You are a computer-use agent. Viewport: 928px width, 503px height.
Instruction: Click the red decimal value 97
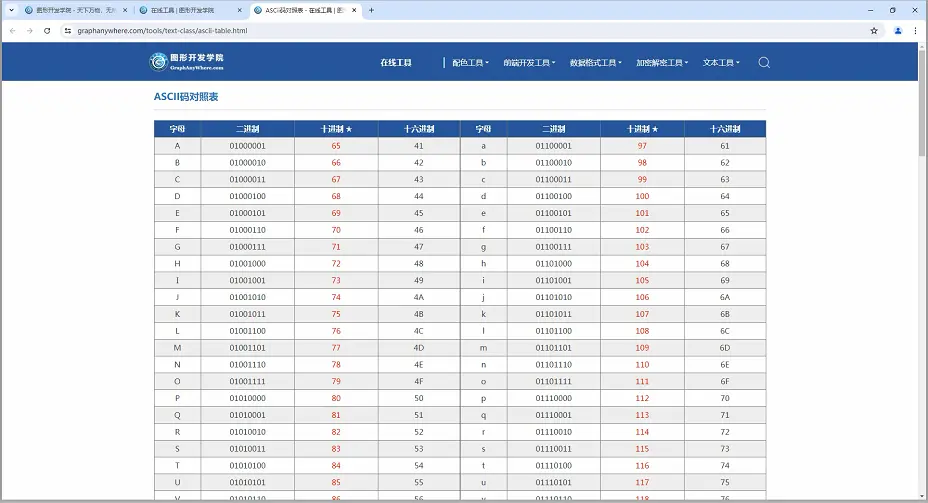pyautogui.click(x=642, y=146)
